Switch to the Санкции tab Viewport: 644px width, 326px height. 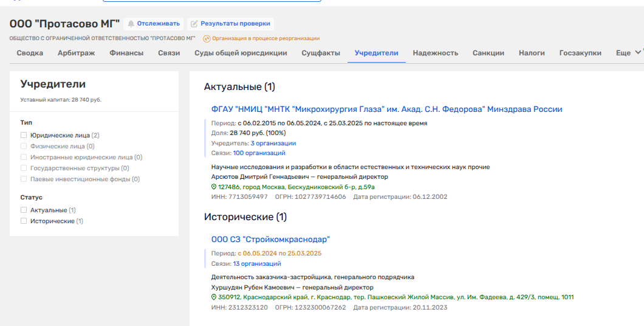point(488,53)
